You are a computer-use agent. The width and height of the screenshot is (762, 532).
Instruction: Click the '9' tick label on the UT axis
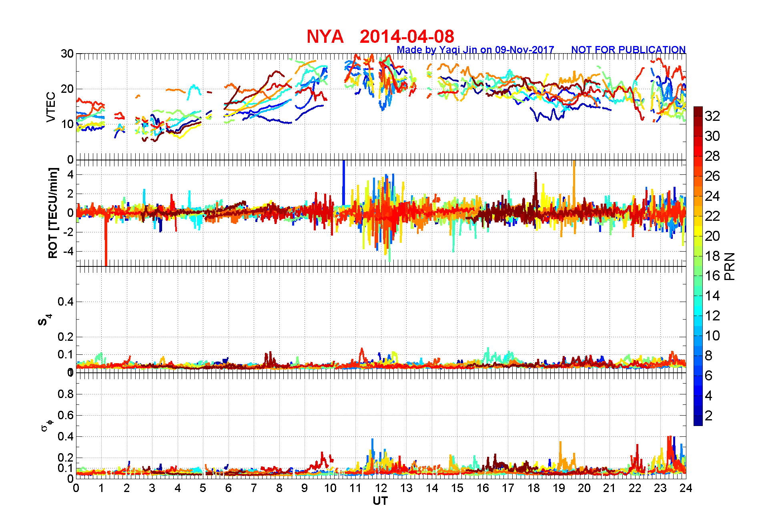coord(305,488)
